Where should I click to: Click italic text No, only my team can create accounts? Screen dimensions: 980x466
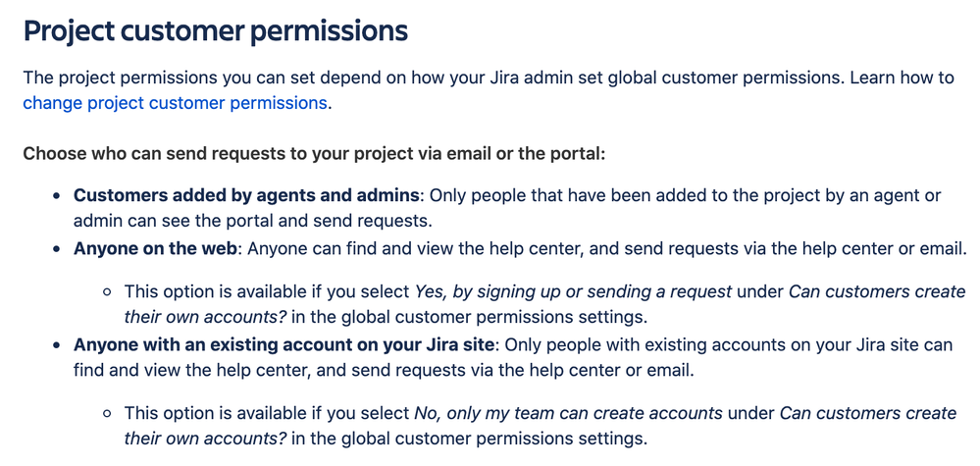[x=569, y=413]
